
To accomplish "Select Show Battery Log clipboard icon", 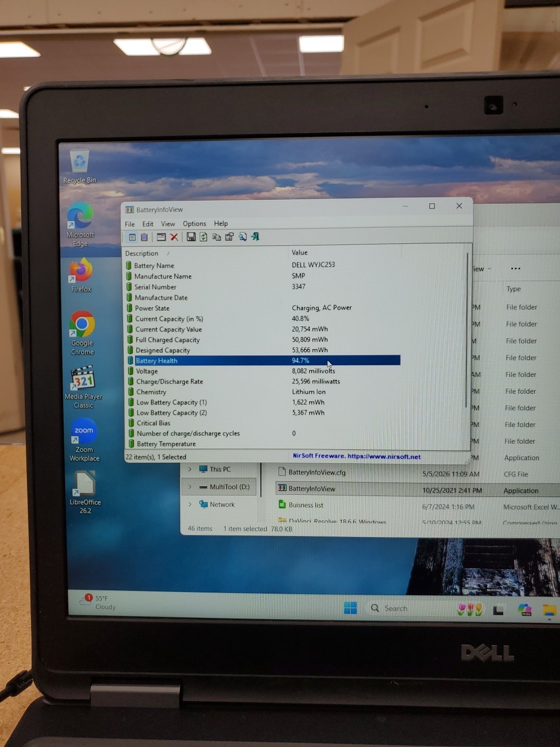I will pyautogui.click(x=144, y=237).
